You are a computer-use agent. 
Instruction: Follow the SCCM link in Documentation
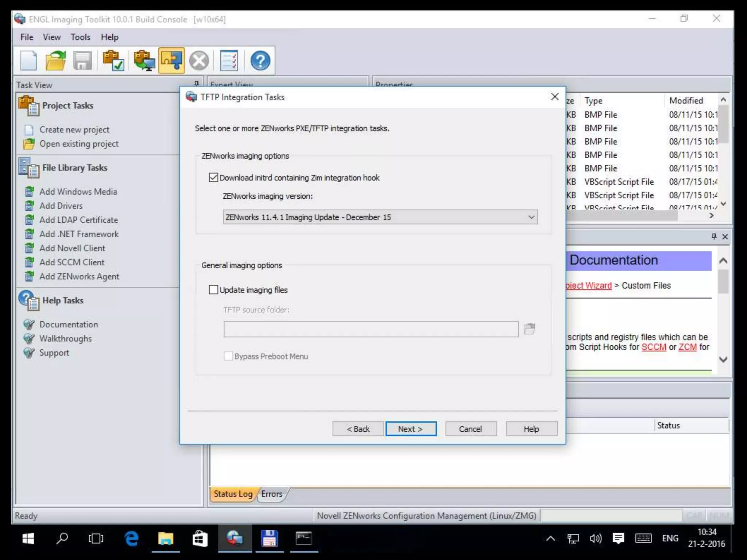[x=654, y=347]
